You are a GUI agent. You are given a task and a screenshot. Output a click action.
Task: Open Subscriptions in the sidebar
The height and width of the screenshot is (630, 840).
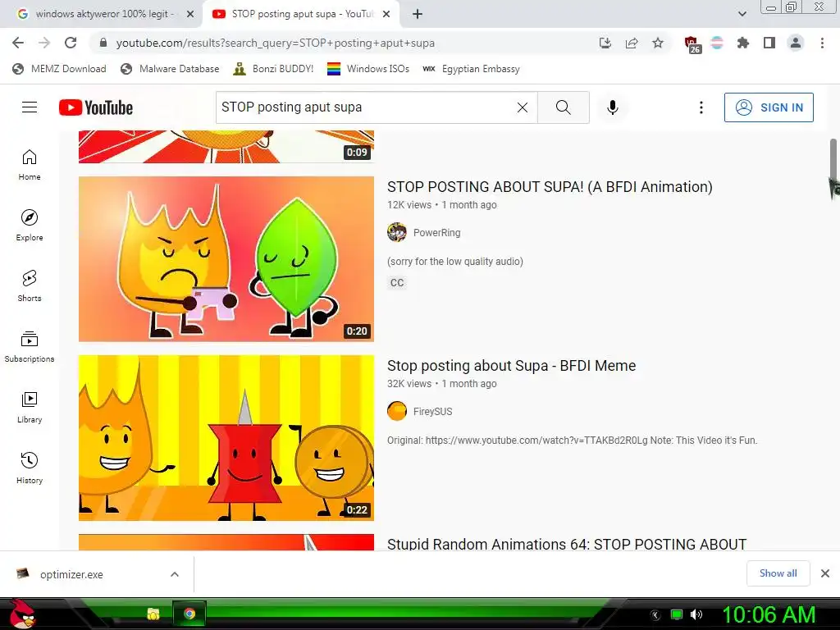30,347
